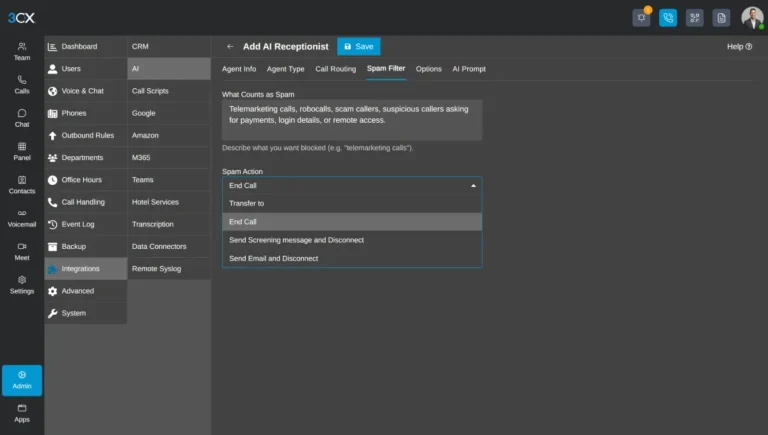Choose 'Send Screening message and Disconnect'
The height and width of the screenshot is (435, 768).
click(x=352, y=240)
